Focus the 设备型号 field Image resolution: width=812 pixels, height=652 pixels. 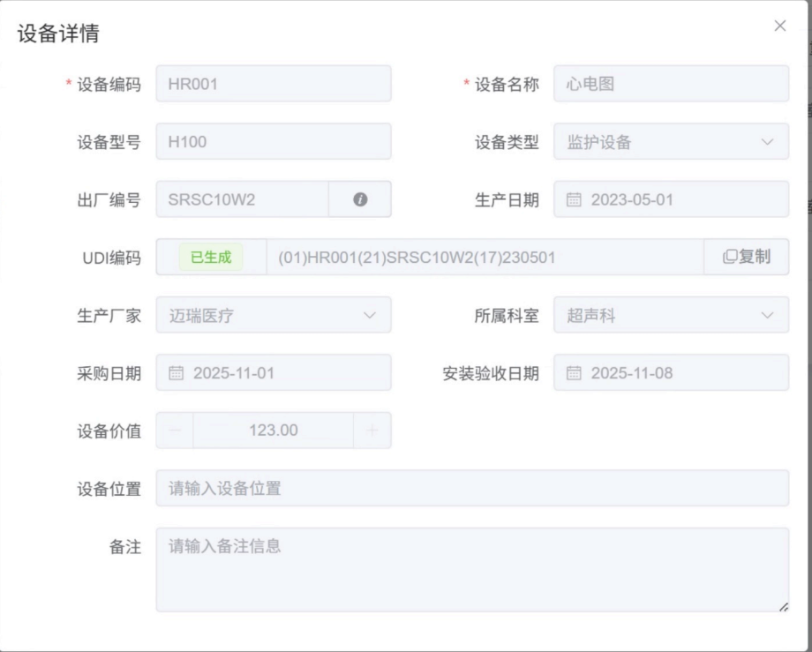coord(274,141)
